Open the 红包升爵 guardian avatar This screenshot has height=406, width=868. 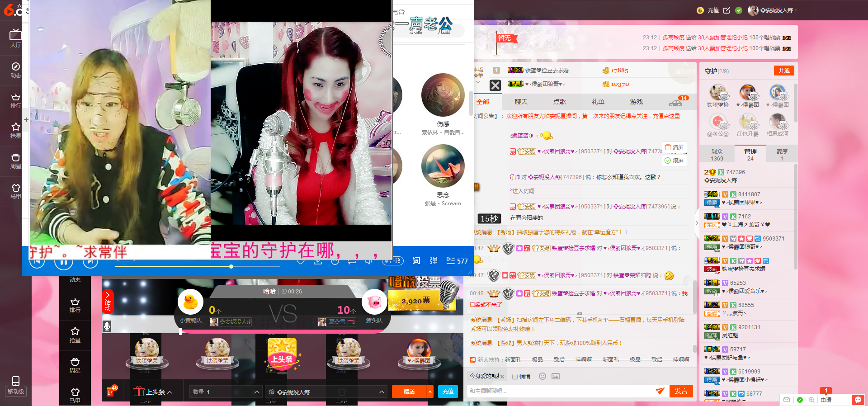point(748,122)
